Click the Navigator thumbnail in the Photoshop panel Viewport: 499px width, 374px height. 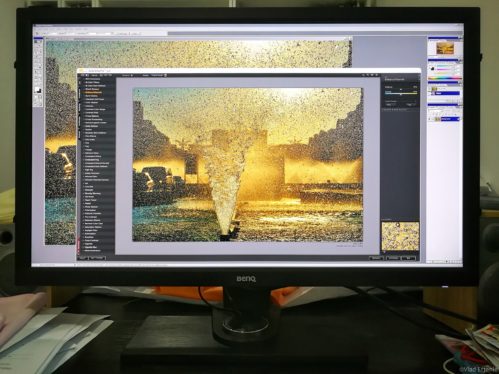click(x=445, y=48)
